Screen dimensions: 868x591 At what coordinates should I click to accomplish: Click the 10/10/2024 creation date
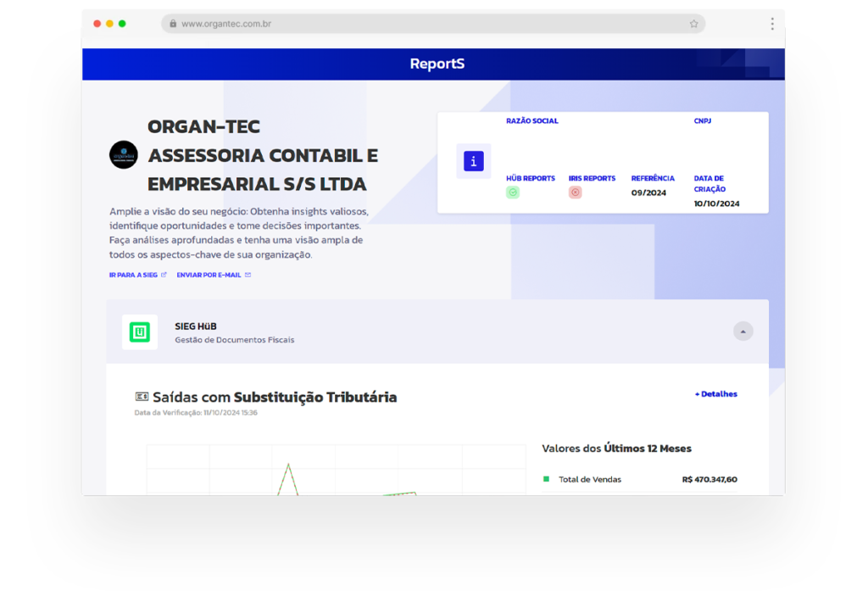click(716, 204)
